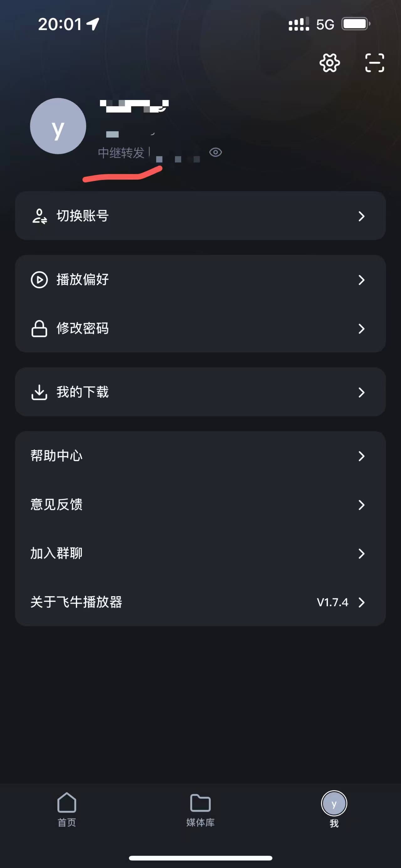The height and width of the screenshot is (868, 401).
Task: Tap the download icon for 我的下载
Action: (x=40, y=392)
